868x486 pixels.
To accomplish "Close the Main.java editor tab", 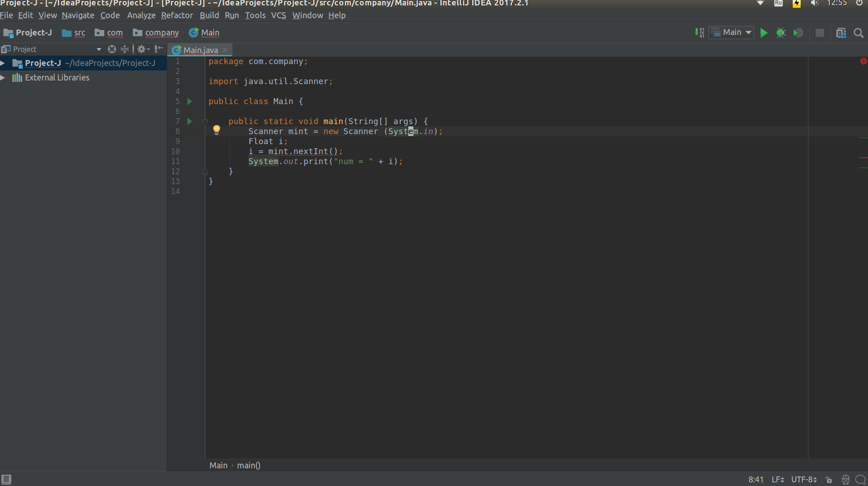I will 225,50.
